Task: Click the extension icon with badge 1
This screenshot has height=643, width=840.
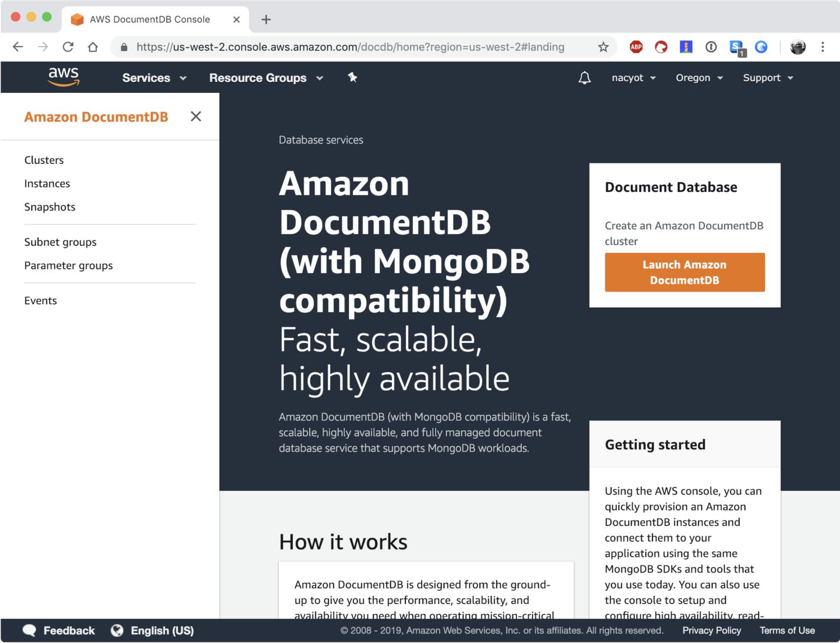Action: (738, 48)
